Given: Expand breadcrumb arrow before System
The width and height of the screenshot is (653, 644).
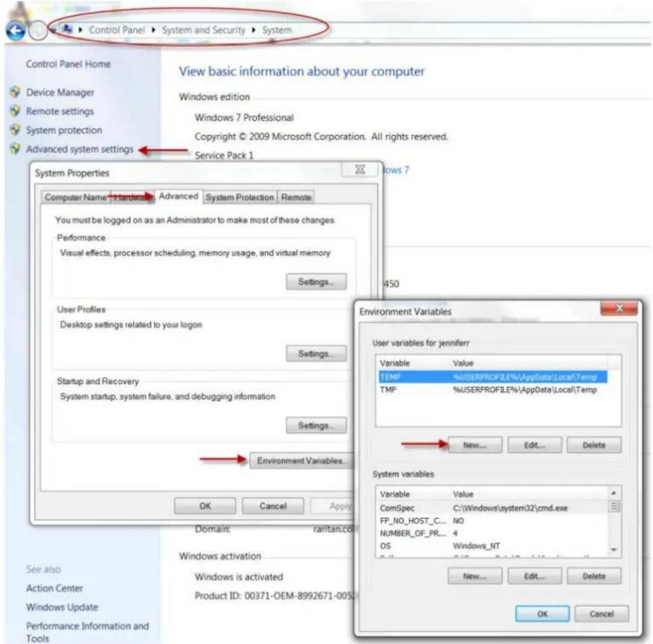Looking at the screenshot, I should pos(253,30).
